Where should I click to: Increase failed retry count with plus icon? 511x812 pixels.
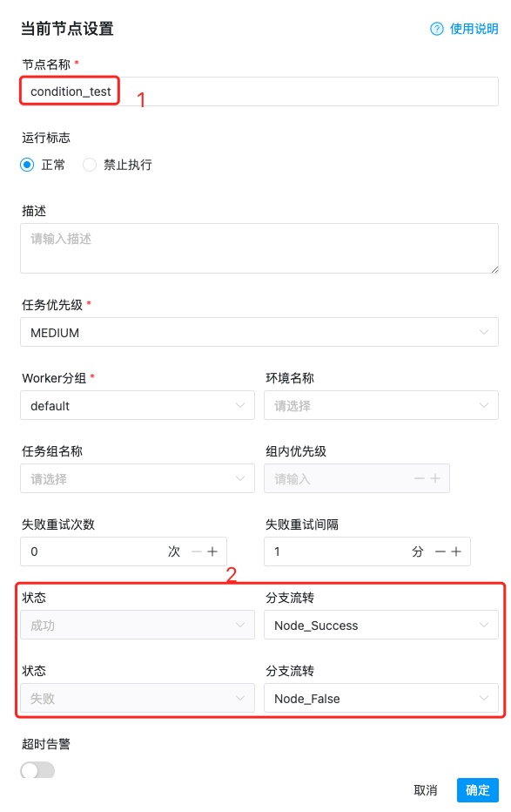[x=212, y=551]
